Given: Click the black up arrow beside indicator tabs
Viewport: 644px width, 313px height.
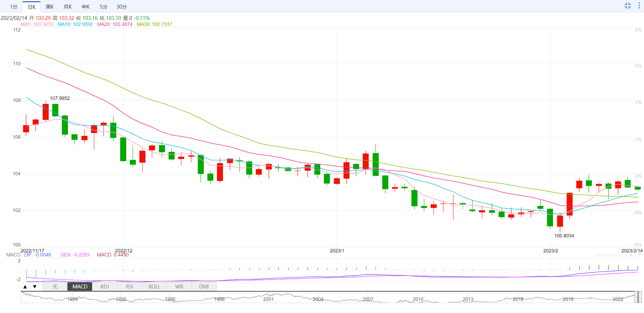Looking at the screenshot, I should [x=25, y=287].
